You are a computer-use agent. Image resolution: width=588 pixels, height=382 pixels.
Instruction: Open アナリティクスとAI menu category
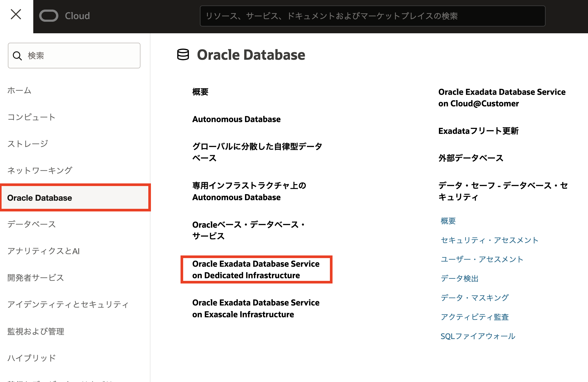point(43,251)
